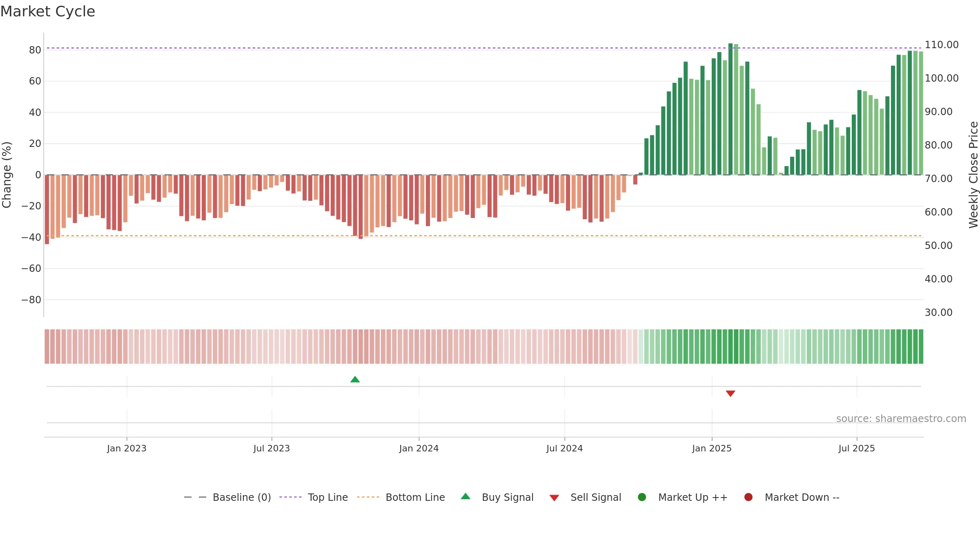
Task: Click the purple dotted Top Line
Action: coord(484,48)
